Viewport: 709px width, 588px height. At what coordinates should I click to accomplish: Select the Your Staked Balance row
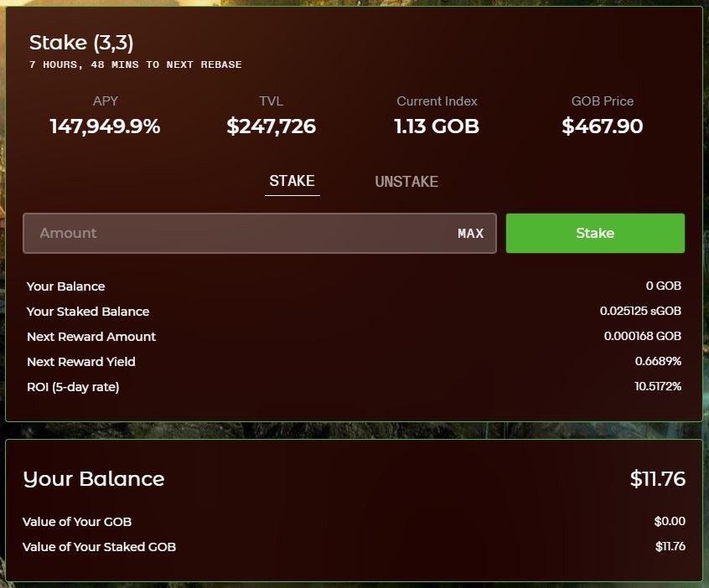pos(354,312)
